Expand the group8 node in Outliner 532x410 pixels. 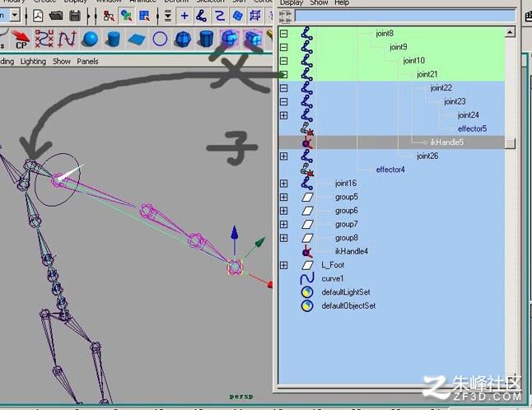(x=283, y=238)
